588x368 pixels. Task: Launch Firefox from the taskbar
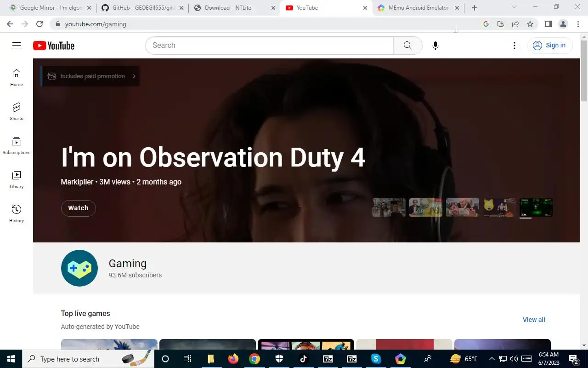click(233, 359)
